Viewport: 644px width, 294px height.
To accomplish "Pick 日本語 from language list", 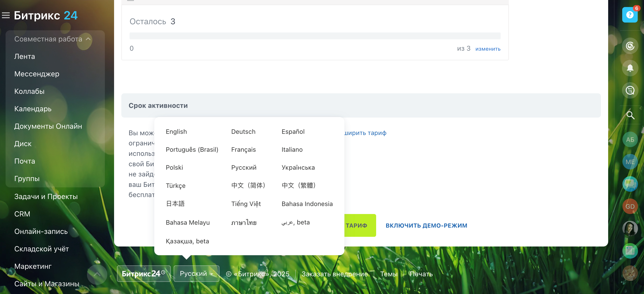I will coord(175,204).
